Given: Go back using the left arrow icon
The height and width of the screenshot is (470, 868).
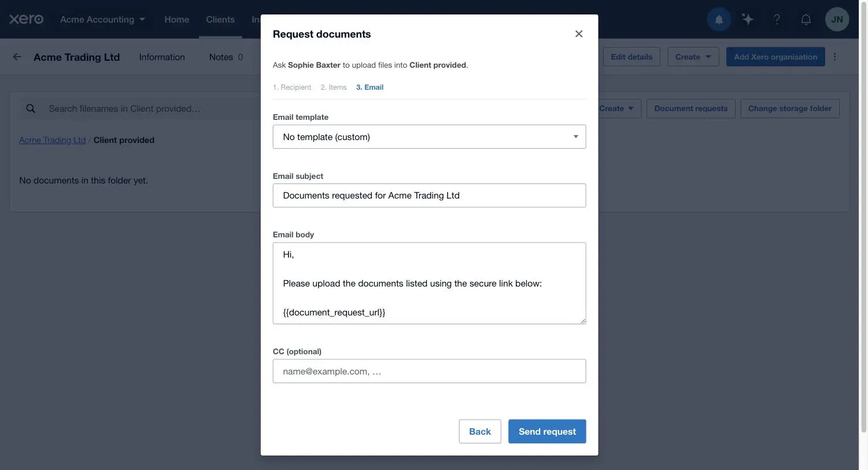Looking at the screenshot, I should 17,57.
